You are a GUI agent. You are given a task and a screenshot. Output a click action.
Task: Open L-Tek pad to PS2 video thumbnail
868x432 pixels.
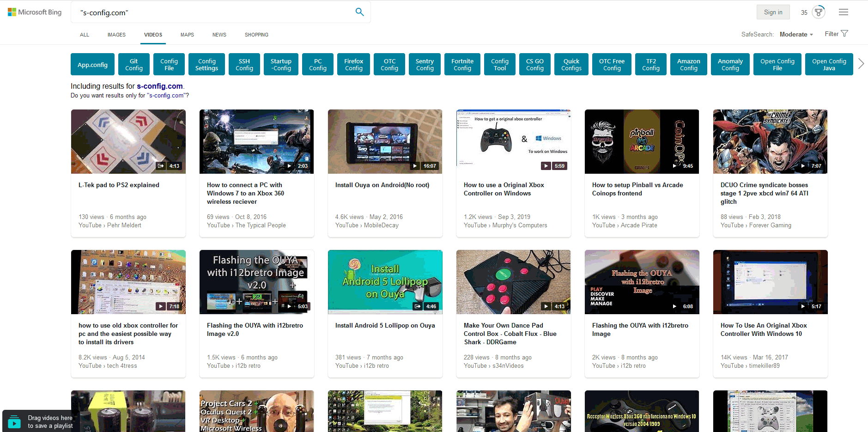coord(128,141)
